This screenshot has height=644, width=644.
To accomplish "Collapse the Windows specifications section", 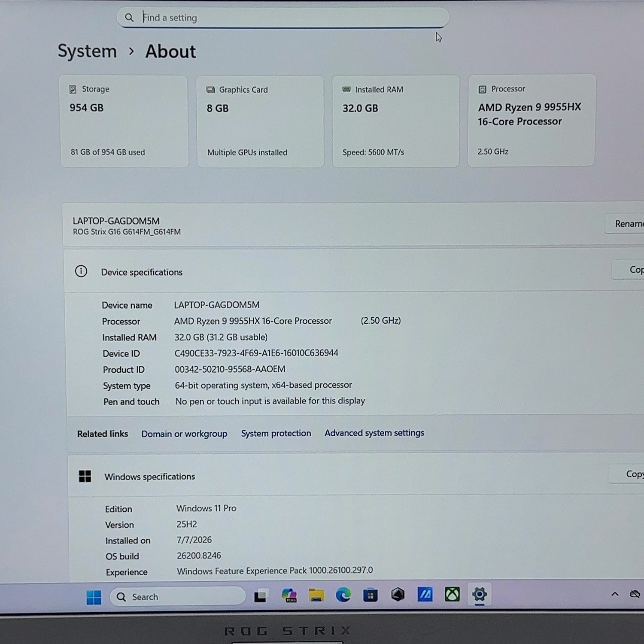I will click(x=356, y=476).
